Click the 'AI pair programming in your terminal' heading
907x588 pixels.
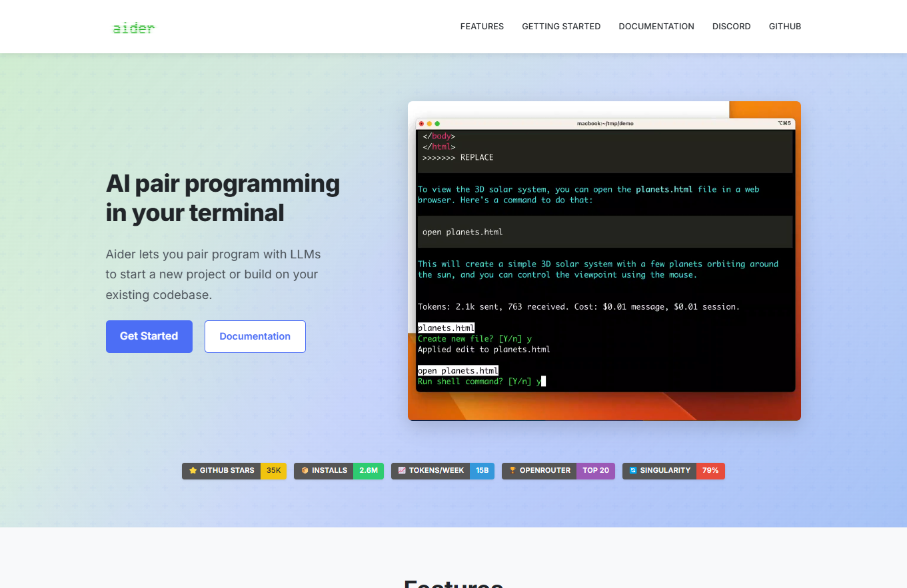coord(223,198)
